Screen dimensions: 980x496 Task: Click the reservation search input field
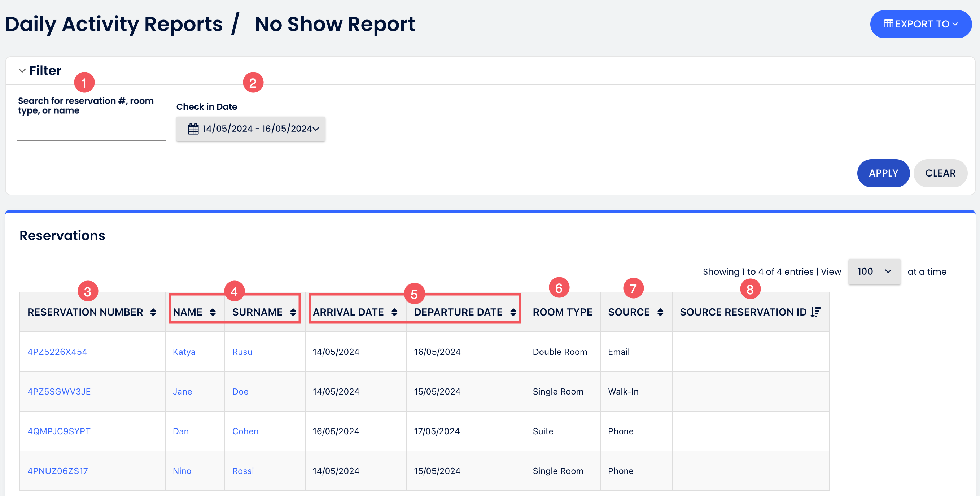[x=91, y=132]
